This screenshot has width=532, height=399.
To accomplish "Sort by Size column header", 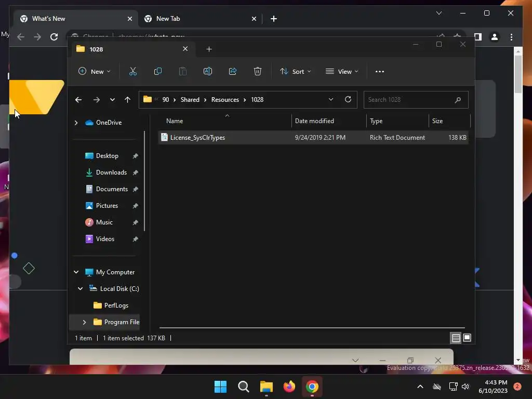I will coord(449,121).
